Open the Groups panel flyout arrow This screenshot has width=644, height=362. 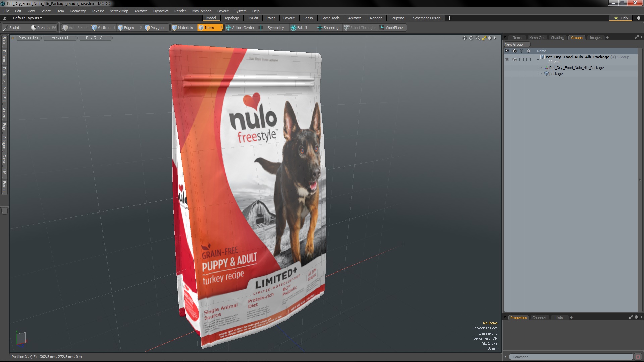[641, 37]
